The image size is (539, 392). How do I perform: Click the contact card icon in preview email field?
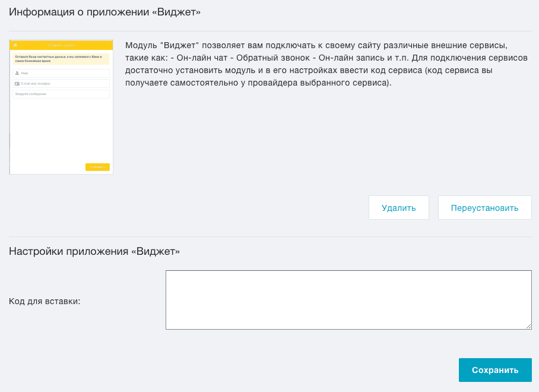[17, 84]
